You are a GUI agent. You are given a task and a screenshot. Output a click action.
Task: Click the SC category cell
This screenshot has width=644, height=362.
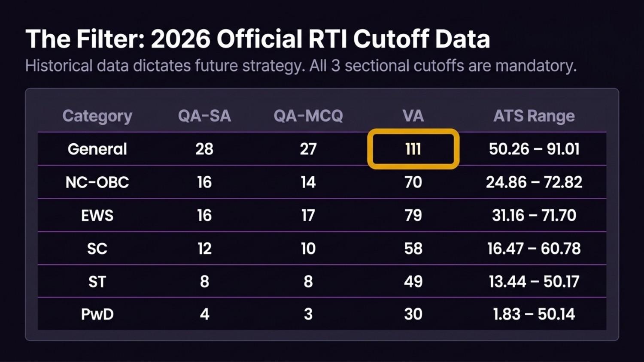(97, 248)
